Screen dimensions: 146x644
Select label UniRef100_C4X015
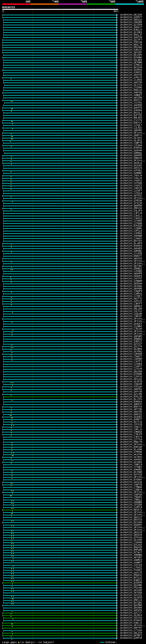click(131, 565)
